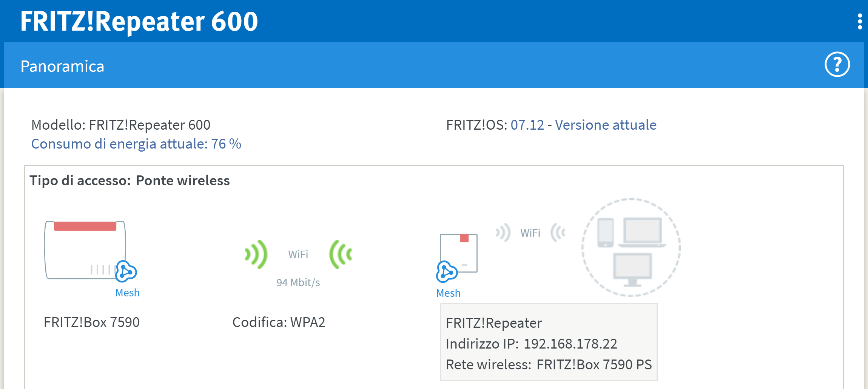This screenshot has height=389, width=868.
Task: Click Modello: FRITZ!Repeater 600 text
Action: click(121, 125)
